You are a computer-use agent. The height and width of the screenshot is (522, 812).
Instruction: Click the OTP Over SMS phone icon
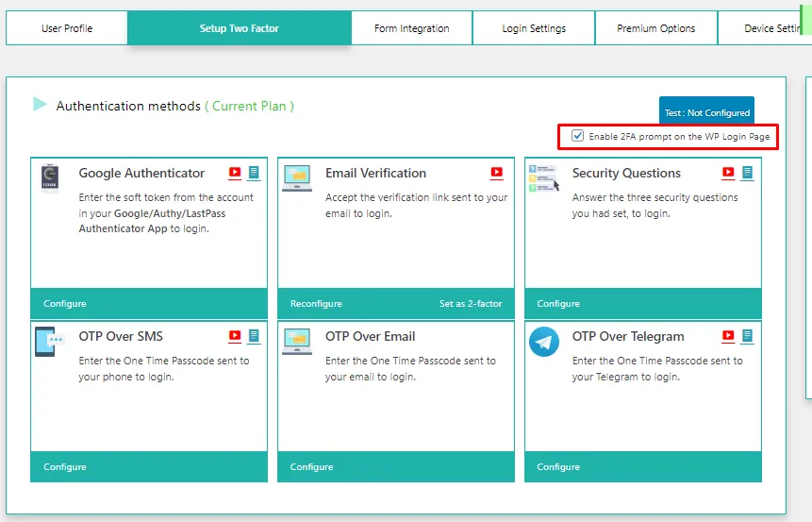tap(49, 342)
